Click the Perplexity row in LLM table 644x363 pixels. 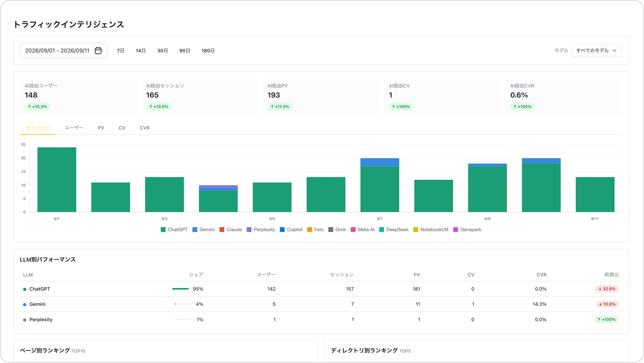coord(321,320)
